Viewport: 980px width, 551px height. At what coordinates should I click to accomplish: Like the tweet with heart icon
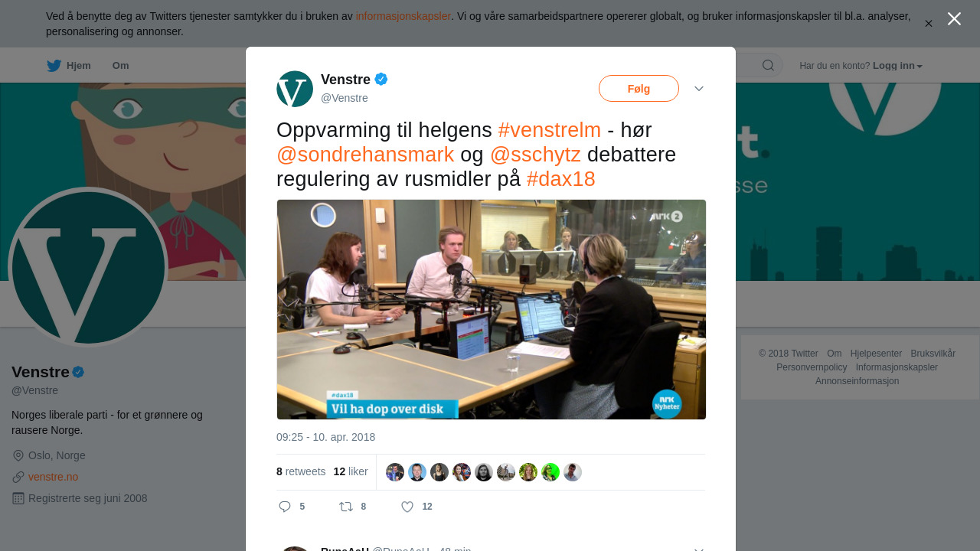pos(416,507)
